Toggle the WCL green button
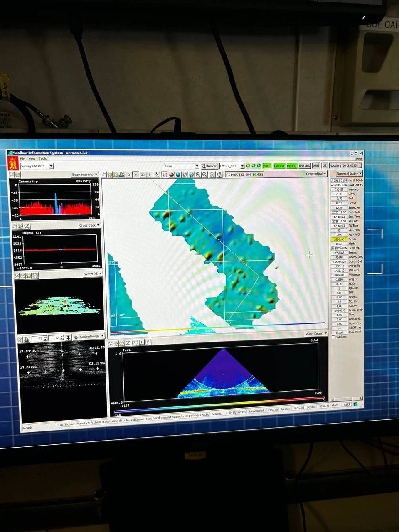The image size is (399, 532). [267, 166]
